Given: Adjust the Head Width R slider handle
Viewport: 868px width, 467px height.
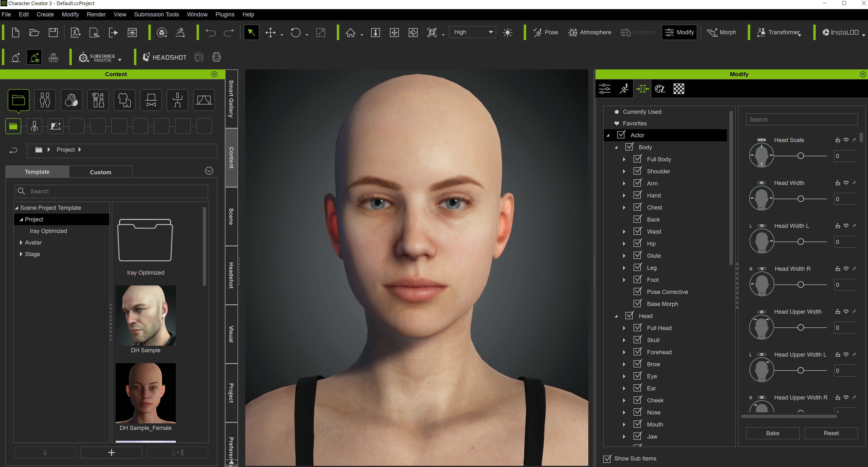Looking at the screenshot, I should point(801,284).
